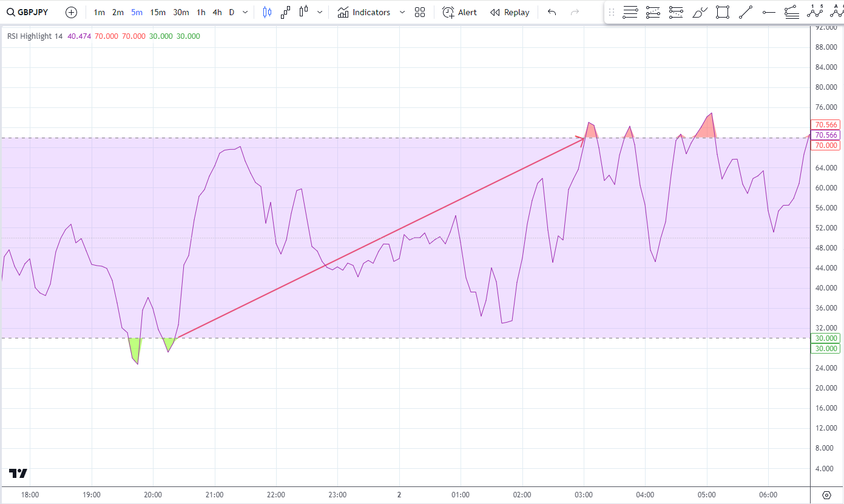Click the 40.474 RSI value in legend
Image resolution: width=844 pixels, height=504 pixels.
pyautogui.click(x=79, y=36)
